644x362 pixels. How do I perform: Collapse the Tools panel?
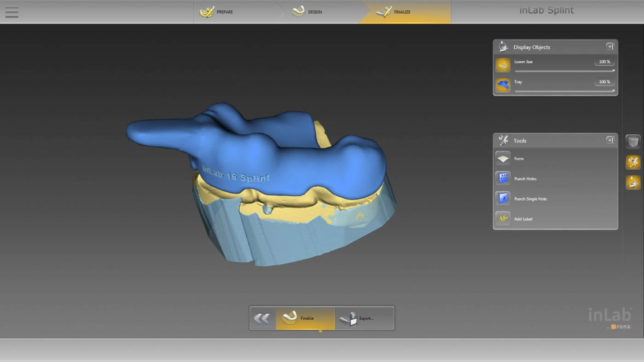[x=610, y=140]
